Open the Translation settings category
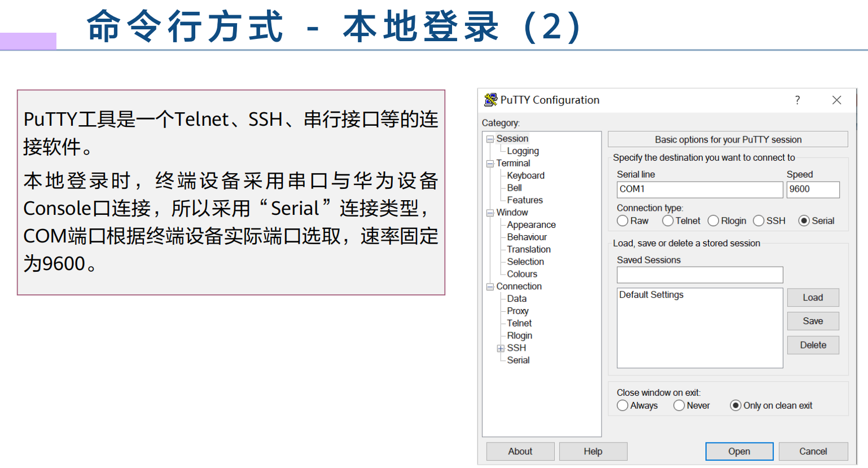 [x=529, y=249]
